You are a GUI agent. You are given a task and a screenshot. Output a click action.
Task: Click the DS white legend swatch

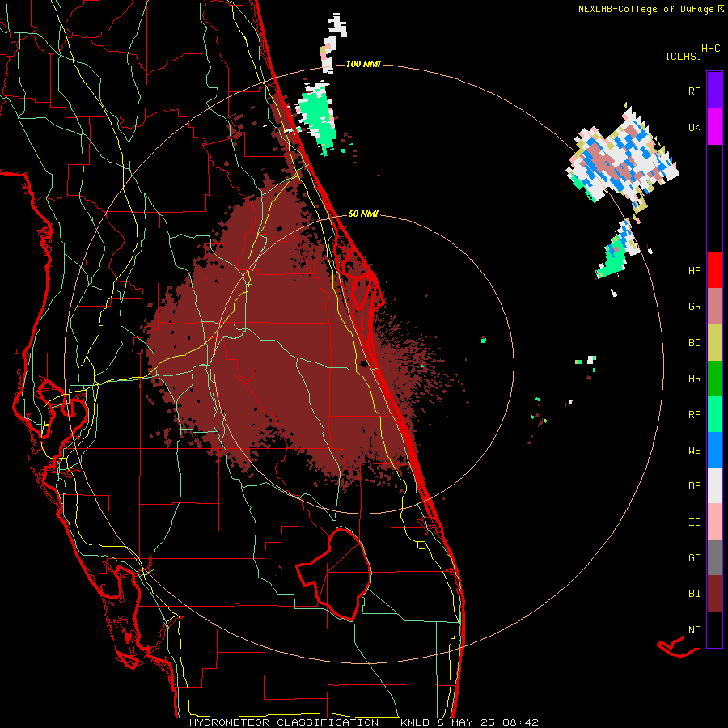[714, 485]
